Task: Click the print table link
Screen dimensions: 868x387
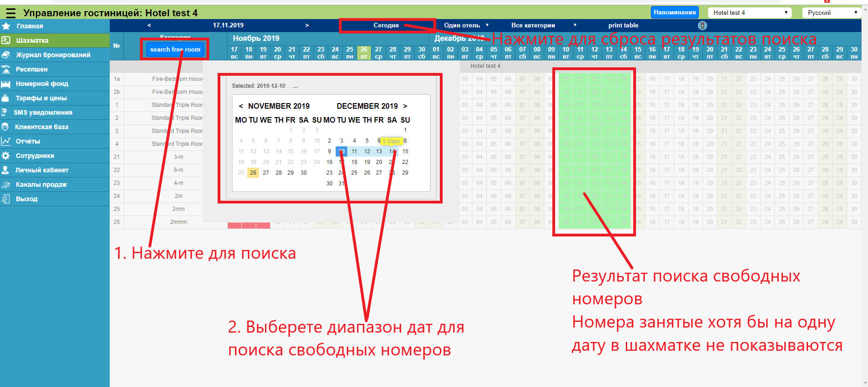Action: coord(623,25)
